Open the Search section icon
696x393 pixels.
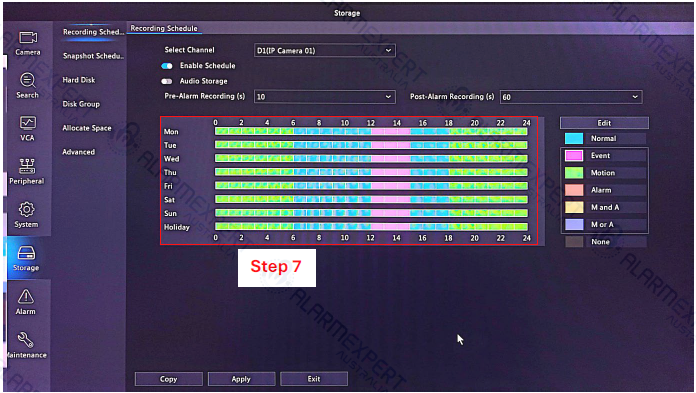coord(28,80)
